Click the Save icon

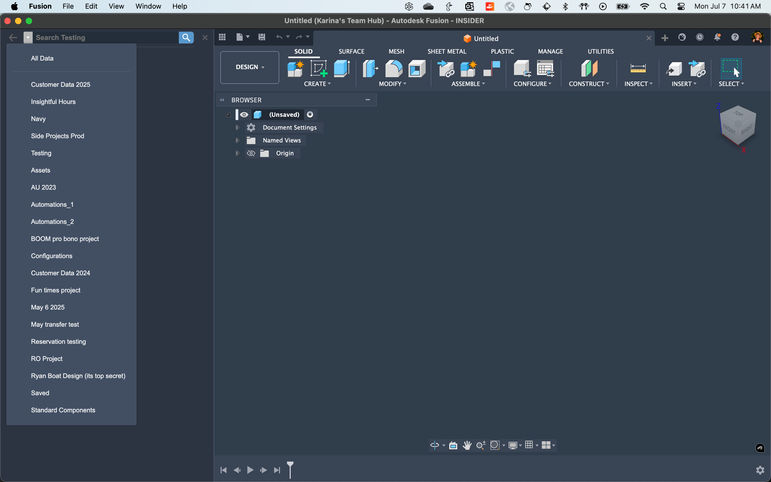262,37
